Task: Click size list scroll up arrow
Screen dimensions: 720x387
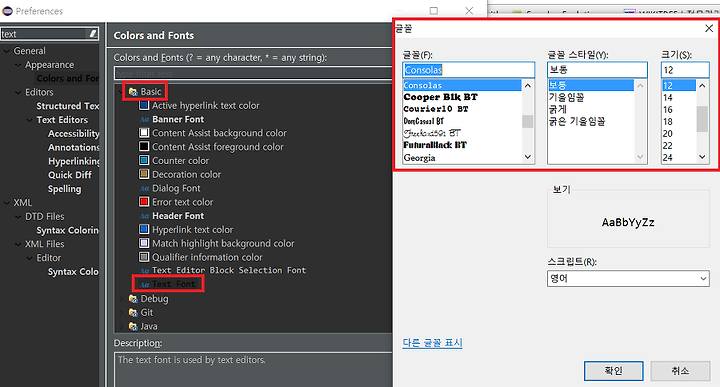Action: pos(702,85)
